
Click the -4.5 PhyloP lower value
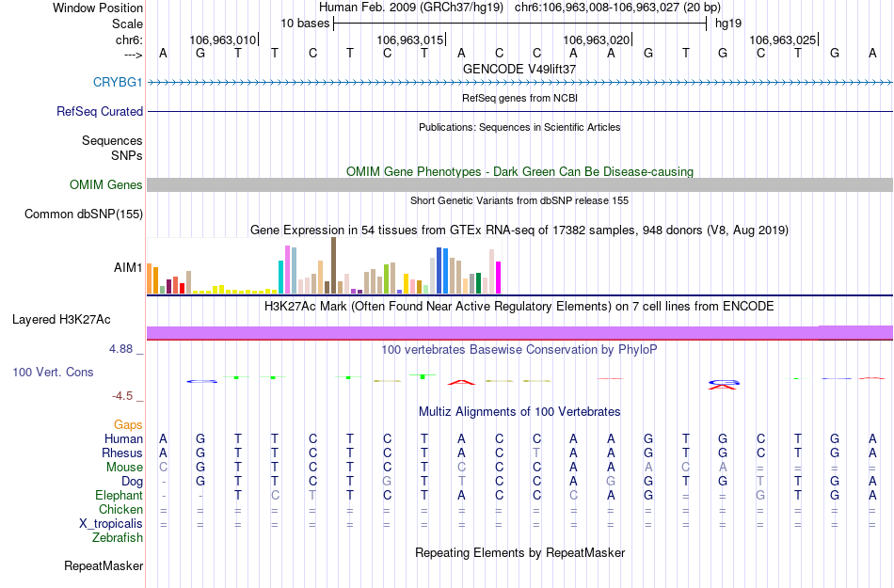[122, 396]
